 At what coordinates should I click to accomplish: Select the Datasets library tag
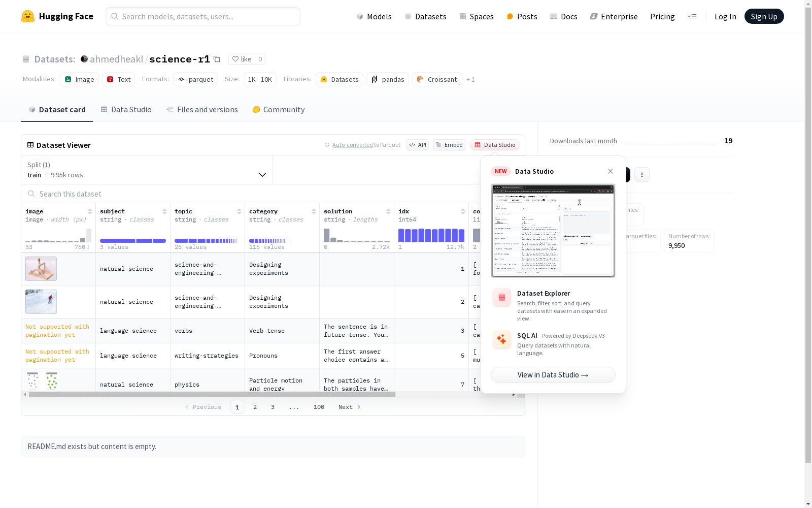click(x=340, y=79)
